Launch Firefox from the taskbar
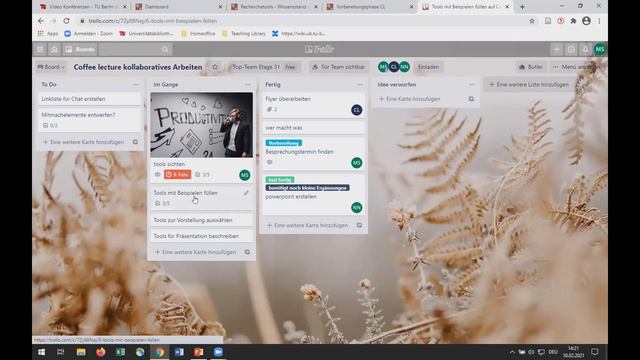Screen dimensions: 640x360 click(100, 352)
